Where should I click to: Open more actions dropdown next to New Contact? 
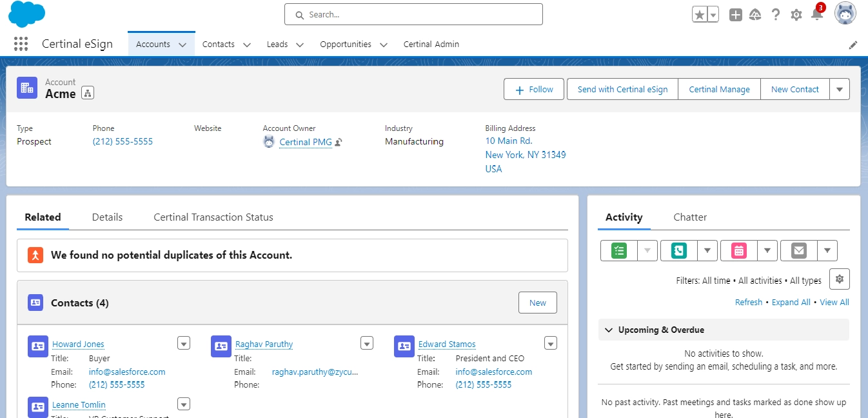pos(840,89)
